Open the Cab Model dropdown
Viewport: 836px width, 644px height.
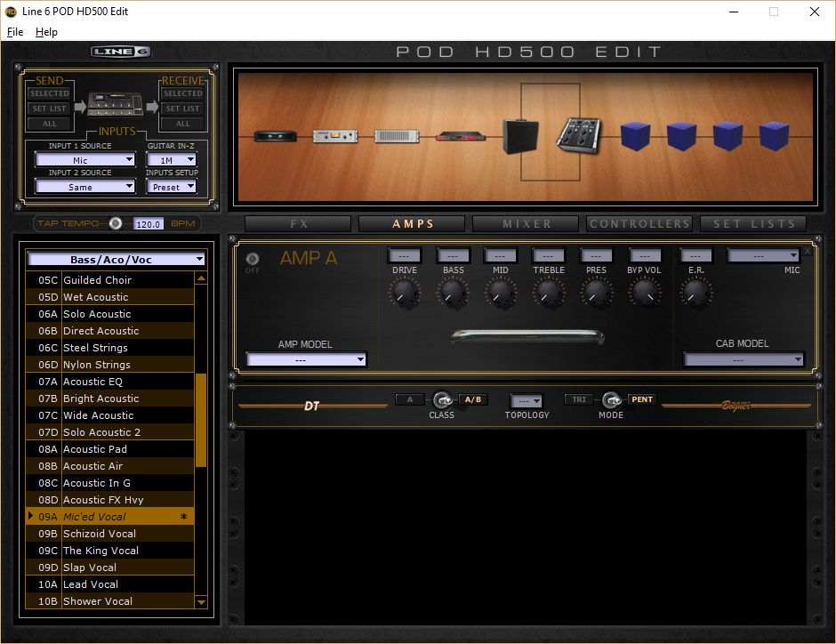point(744,359)
